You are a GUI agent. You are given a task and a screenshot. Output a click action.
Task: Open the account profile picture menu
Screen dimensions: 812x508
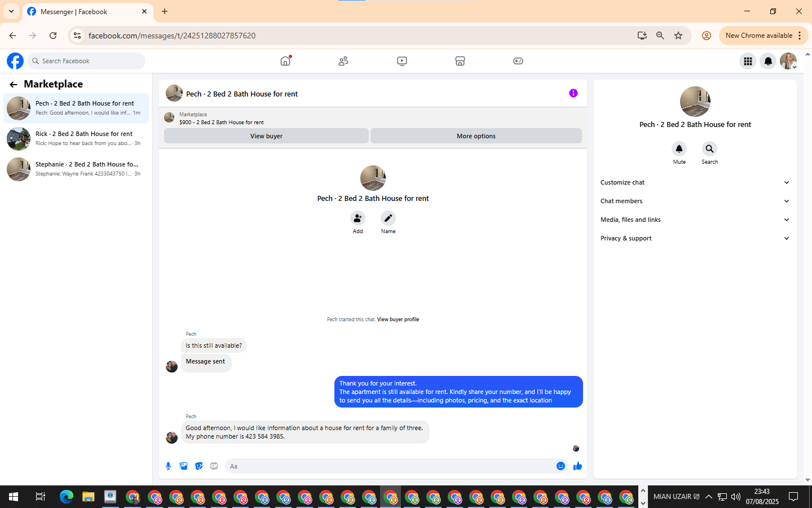(x=788, y=61)
